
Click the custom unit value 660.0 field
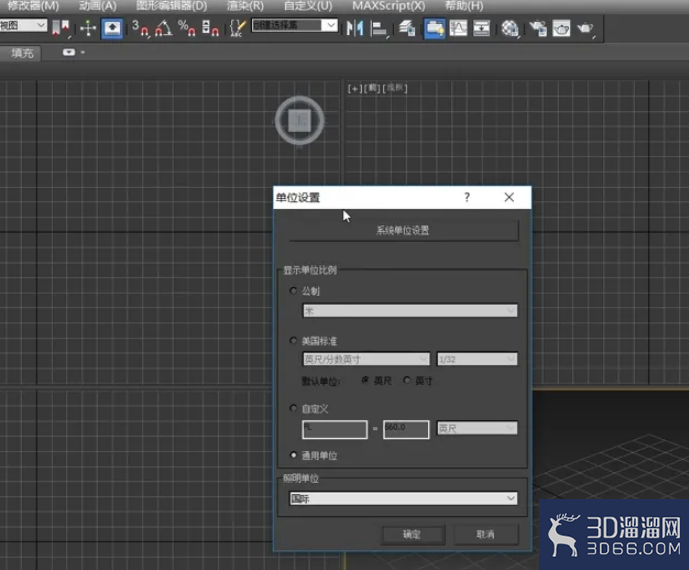click(x=406, y=429)
